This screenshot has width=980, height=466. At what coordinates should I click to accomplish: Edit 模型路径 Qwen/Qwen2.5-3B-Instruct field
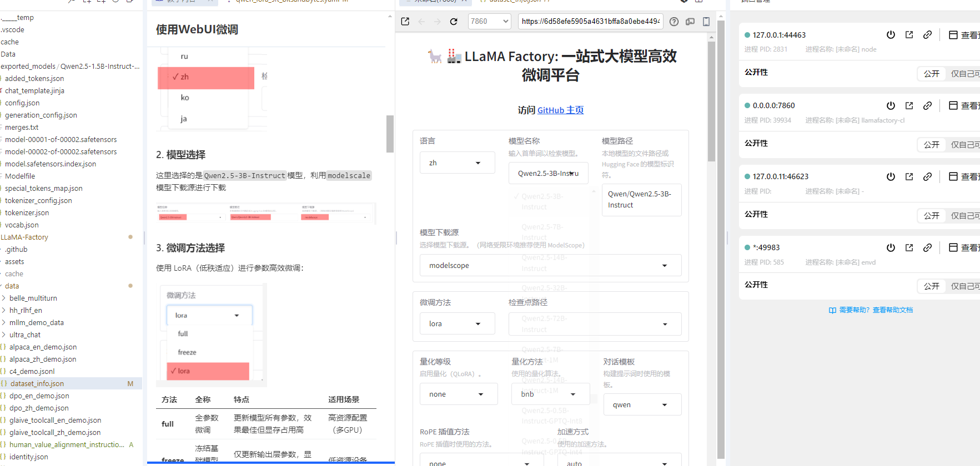(x=642, y=200)
